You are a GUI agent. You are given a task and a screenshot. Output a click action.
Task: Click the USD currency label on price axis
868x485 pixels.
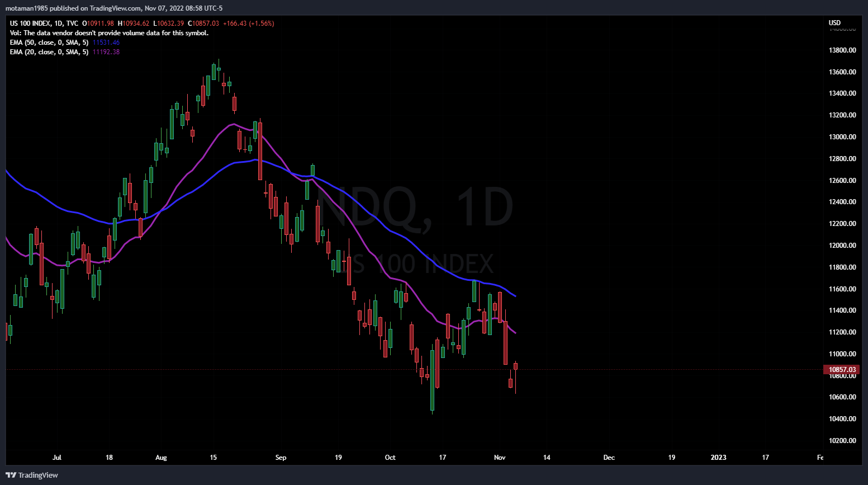point(834,23)
